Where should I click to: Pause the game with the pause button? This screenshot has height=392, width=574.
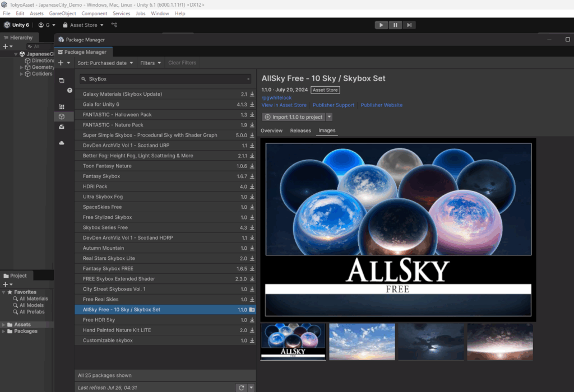(395, 25)
